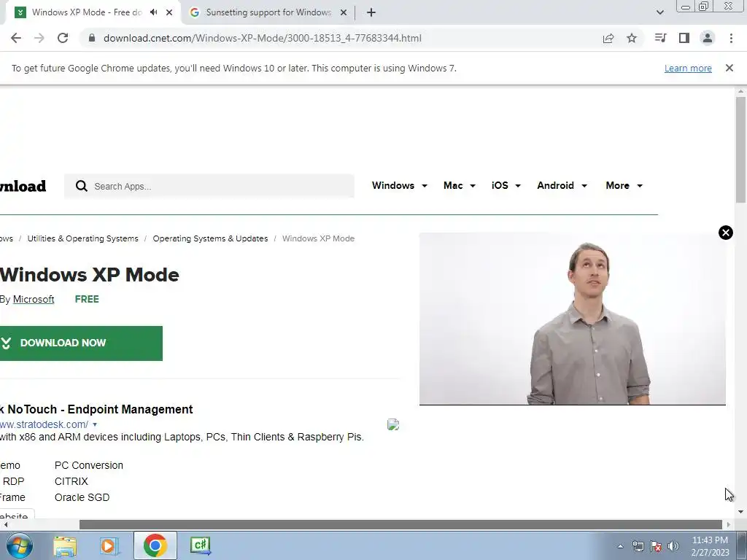Click the horizontal scrollbar thumb
This screenshot has width=747, height=560.
point(400,524)
